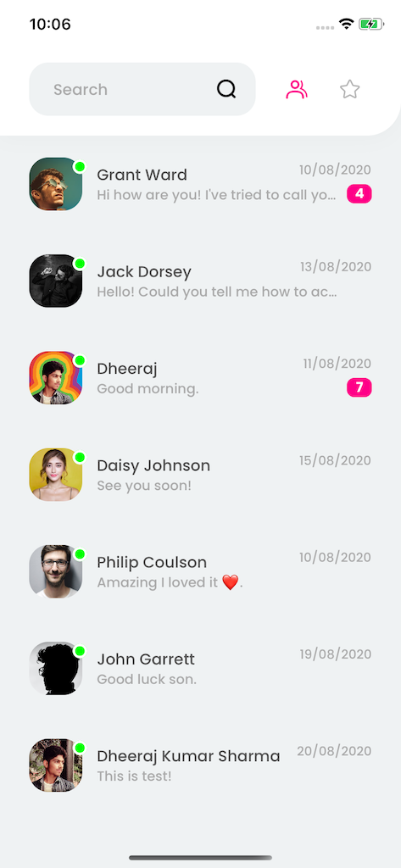Screen dimensions: 401x868
Task: Open Grant Ward's unread badge 4
Action: point(359,194)
